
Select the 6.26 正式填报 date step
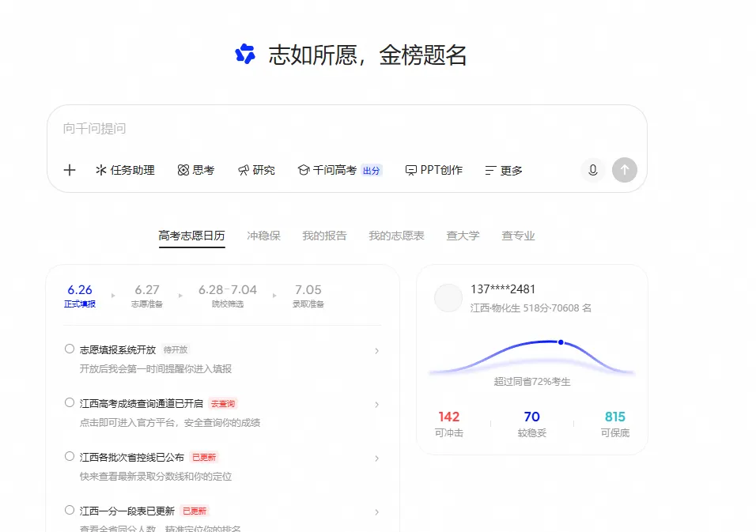(x=80, y=296)
